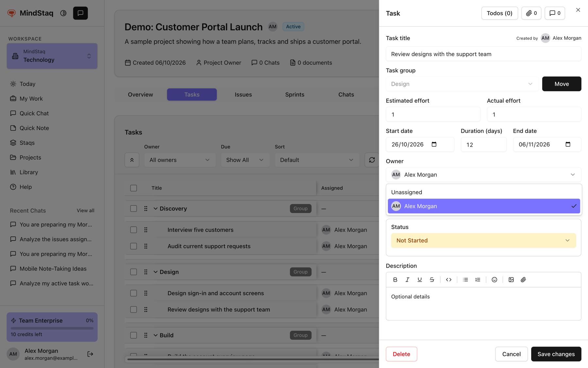The image size is (588, 368).
Task: Collapse all task groups button
Action: (132, 160)
